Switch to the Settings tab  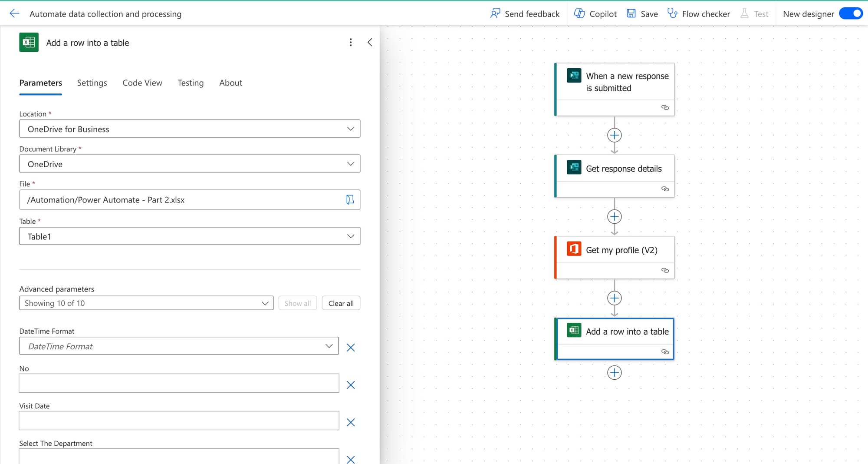(x=92, y=83)
